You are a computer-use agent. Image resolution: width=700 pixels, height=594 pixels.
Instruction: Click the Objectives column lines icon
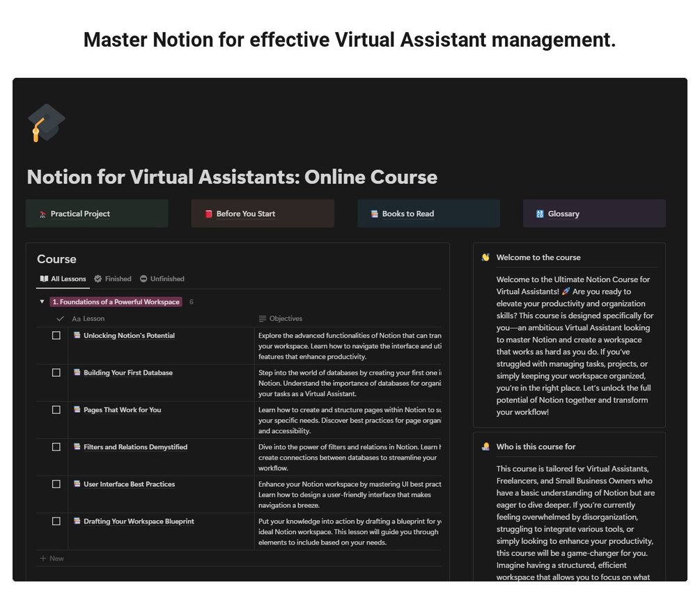tap(263, 319)
